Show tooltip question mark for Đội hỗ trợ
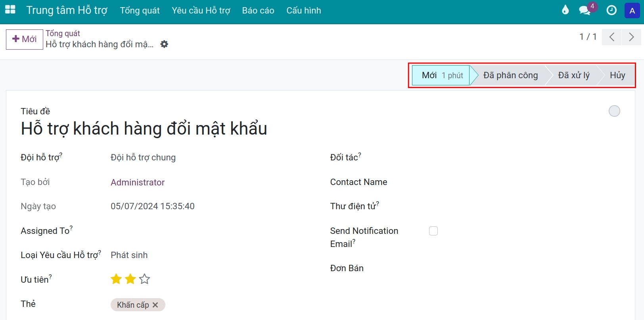Image resolution: width=644 pixels, height=320 pixels. point(61,154)
